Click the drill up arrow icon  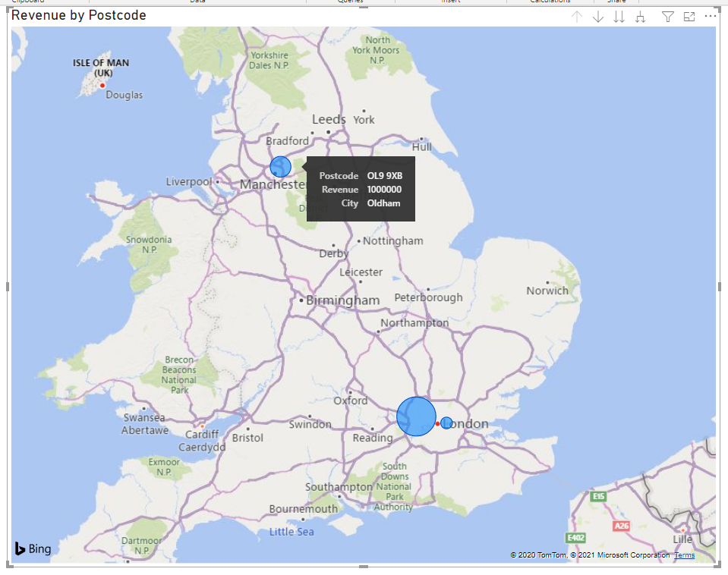tap(577, 17)
